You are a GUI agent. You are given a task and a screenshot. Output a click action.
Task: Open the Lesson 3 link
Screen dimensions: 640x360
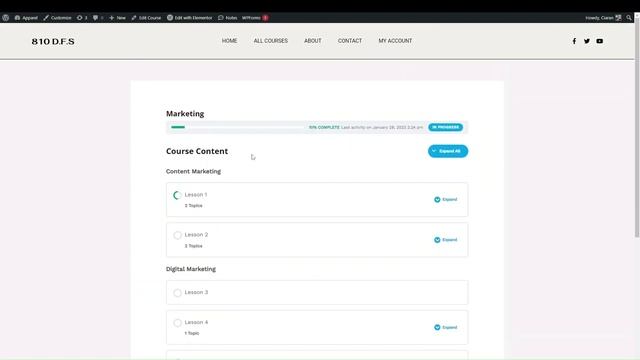(196, 292)
